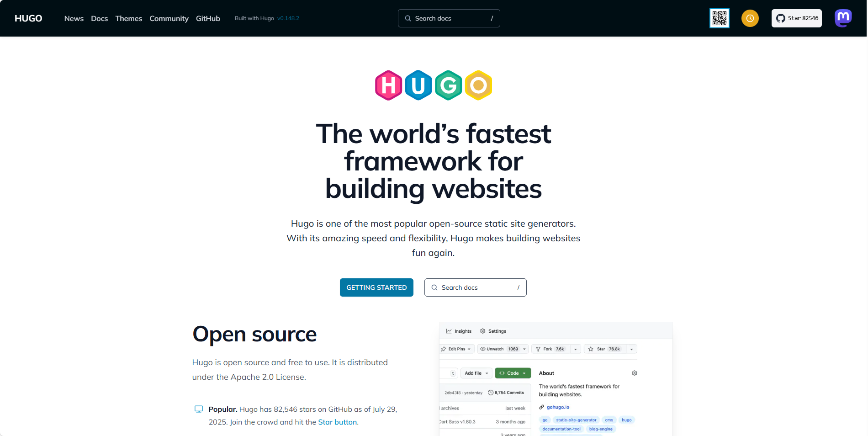Open the QR code icon in the header
Viewport: 868px width, 436px height.
(x=719, y=18)
